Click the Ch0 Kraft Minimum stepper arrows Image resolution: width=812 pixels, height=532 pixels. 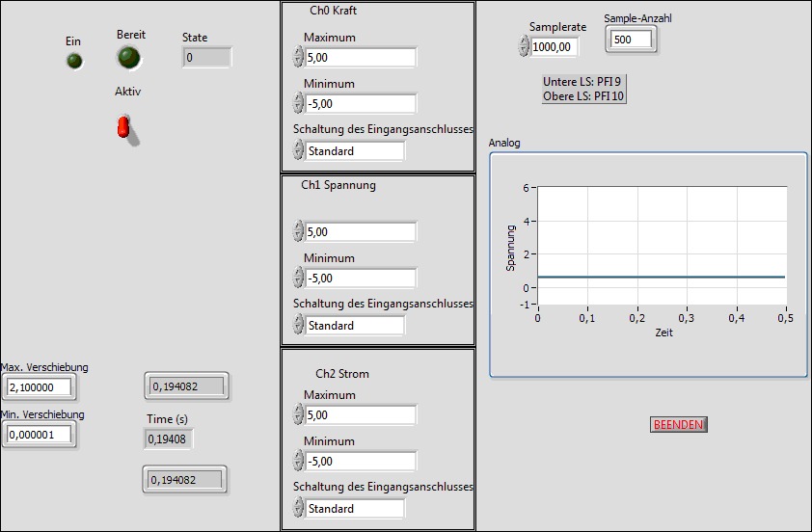[298, 102]
